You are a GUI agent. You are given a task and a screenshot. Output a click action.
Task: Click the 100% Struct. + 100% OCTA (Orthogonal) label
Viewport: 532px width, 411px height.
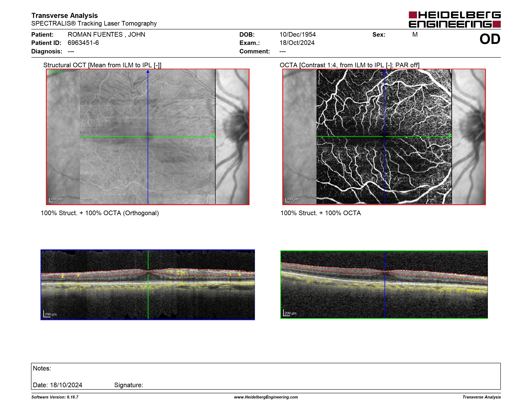coord(100,213)
